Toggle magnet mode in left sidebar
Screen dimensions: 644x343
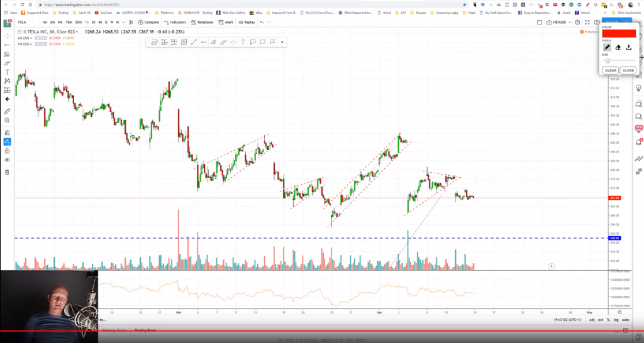tap(7, 133)
